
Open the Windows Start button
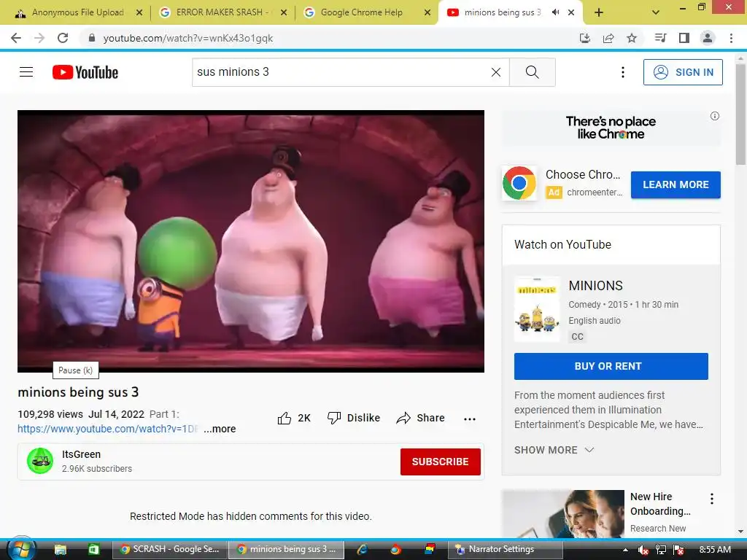point(21,549)
